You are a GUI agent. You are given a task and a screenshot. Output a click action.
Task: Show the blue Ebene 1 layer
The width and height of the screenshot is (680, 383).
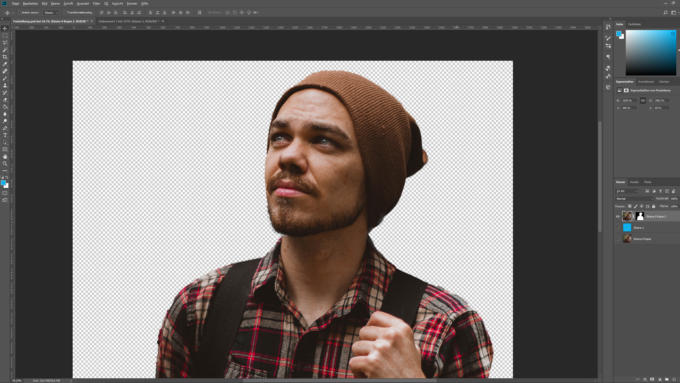[x=618, y=227]
